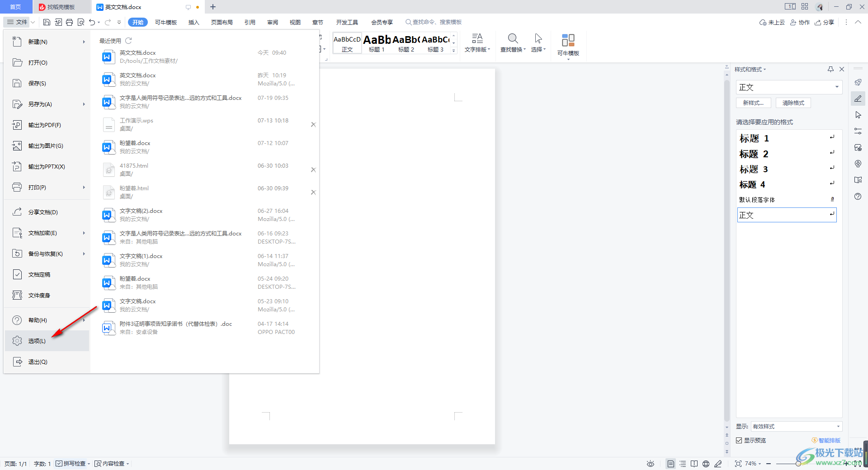The width and height of the screenshot is (868, 470).
Task: Click the rocket icon in right sidebar
Action: click(858, 82)
